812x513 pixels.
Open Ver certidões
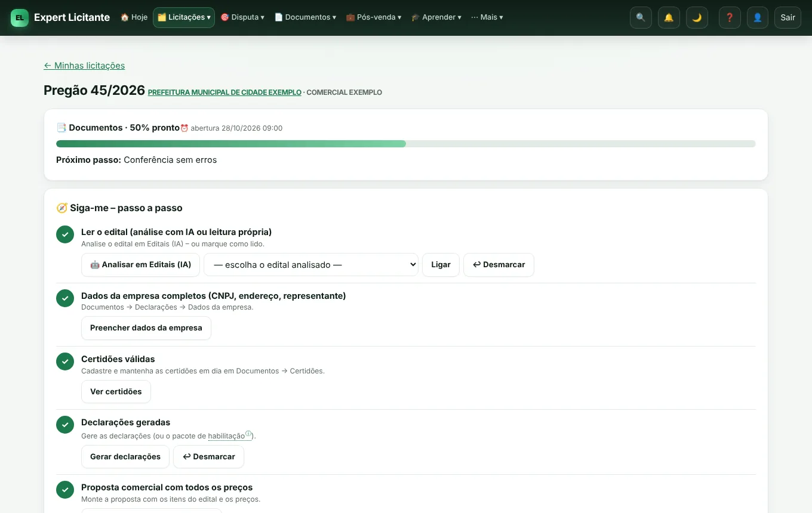(x=116, y=392)
